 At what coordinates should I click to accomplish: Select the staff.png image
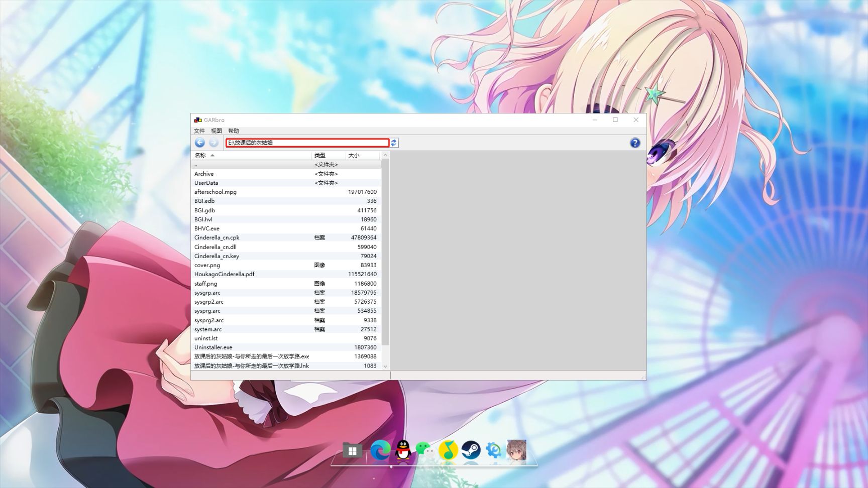pos(286,284)
